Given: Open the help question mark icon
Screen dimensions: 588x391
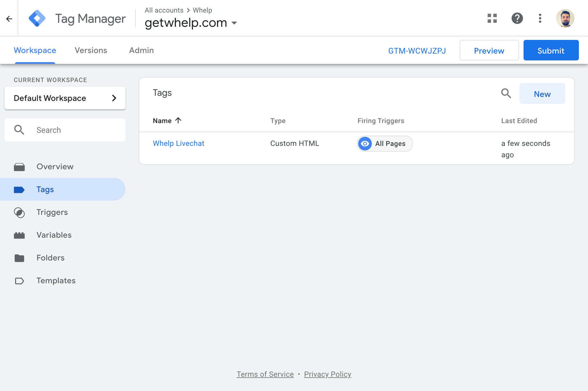Looking at the screenshot, I should [x=517, y=19].
